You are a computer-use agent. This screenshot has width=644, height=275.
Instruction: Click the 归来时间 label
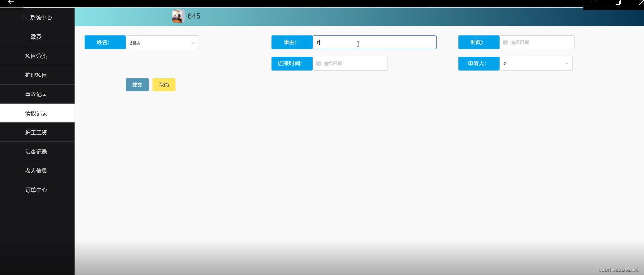click(x=292, y=64)
